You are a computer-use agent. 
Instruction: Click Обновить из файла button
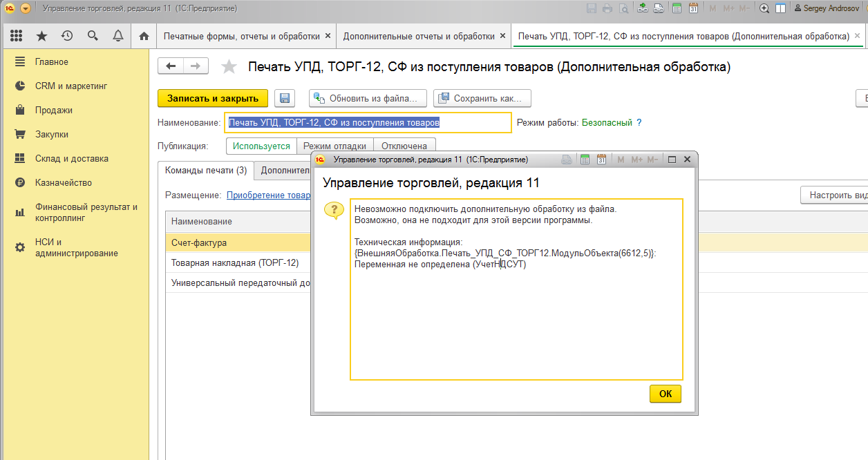368,99
